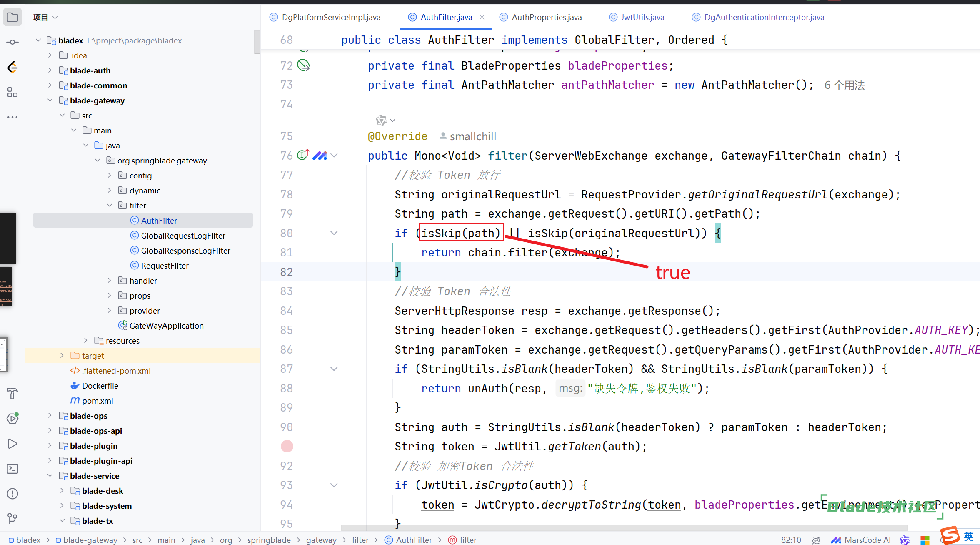Viewport: 980px width, 545px height.
Task: Collapse the blade-gateway module
Action: 50,100
